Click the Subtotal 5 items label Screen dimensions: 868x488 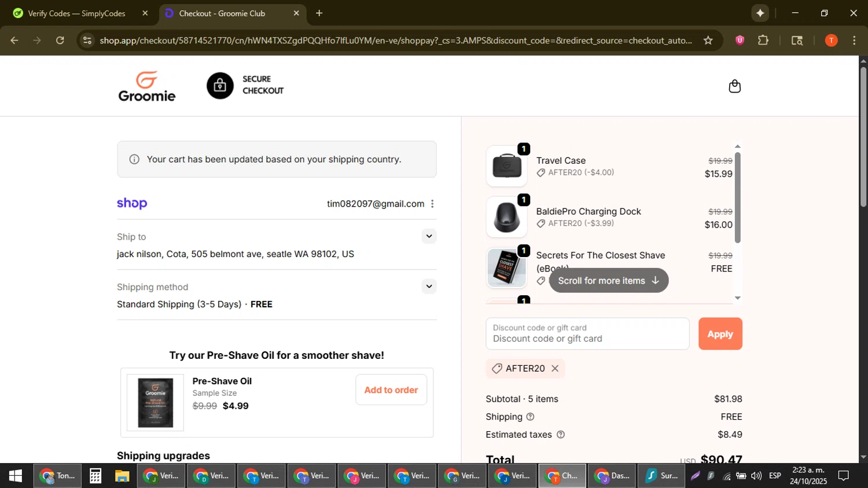(522, 399)
